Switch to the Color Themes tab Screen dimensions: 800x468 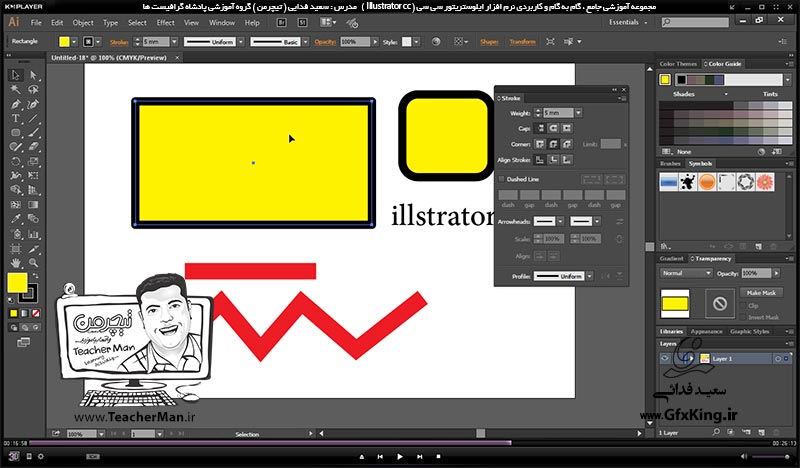point(678,64)
